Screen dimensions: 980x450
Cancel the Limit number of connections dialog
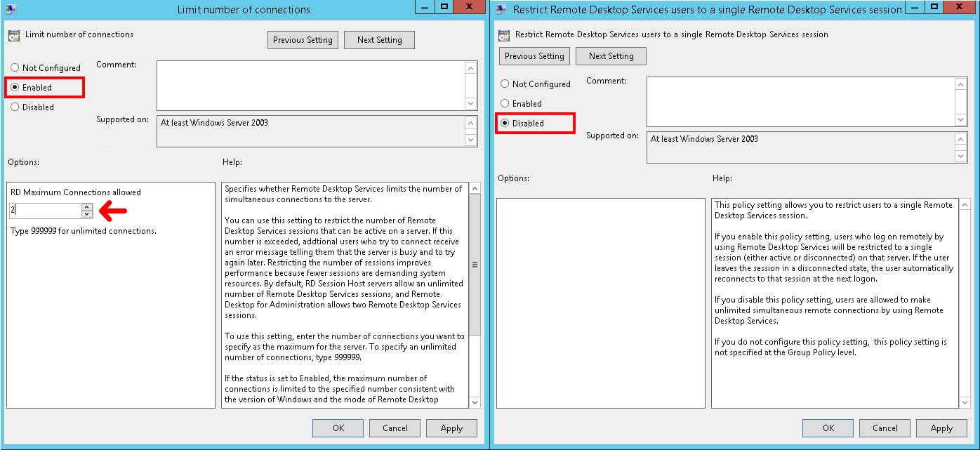[395, 428]
